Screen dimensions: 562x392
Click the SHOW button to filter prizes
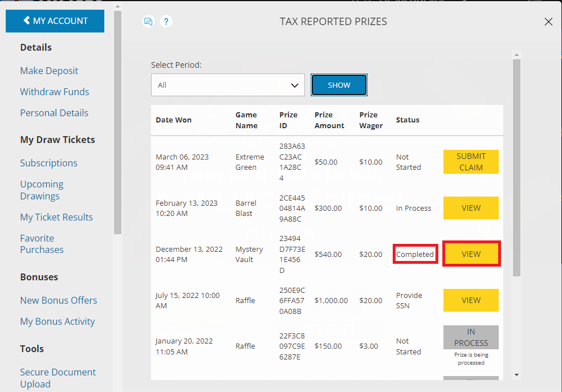point(339,84)
